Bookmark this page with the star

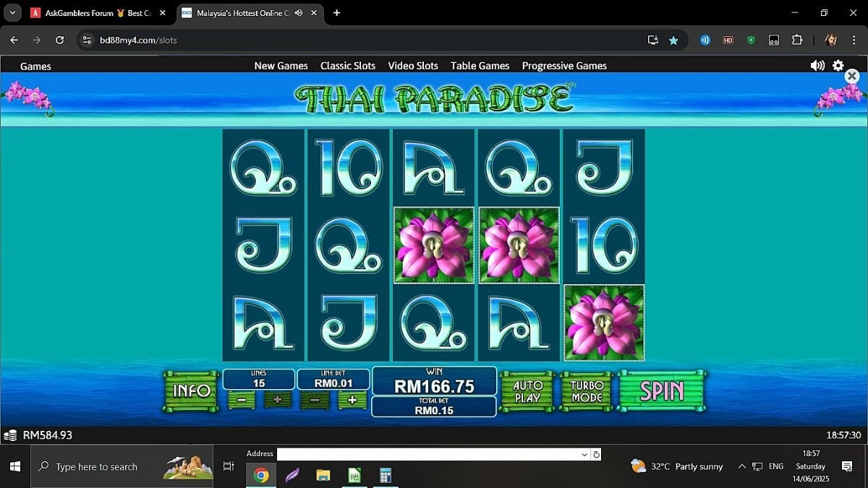coord(673,40)
